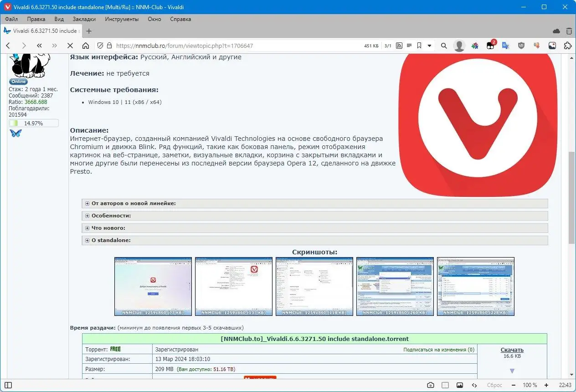Screen dimensions: 576x392
Task: Click the 14.97% progress bar
Action: pos(34,123)
